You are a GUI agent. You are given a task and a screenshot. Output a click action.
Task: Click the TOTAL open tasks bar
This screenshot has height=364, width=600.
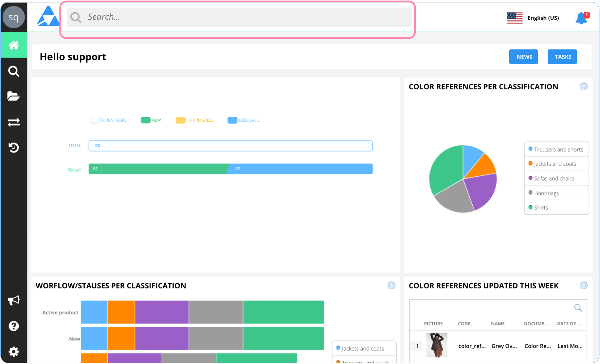230,146
